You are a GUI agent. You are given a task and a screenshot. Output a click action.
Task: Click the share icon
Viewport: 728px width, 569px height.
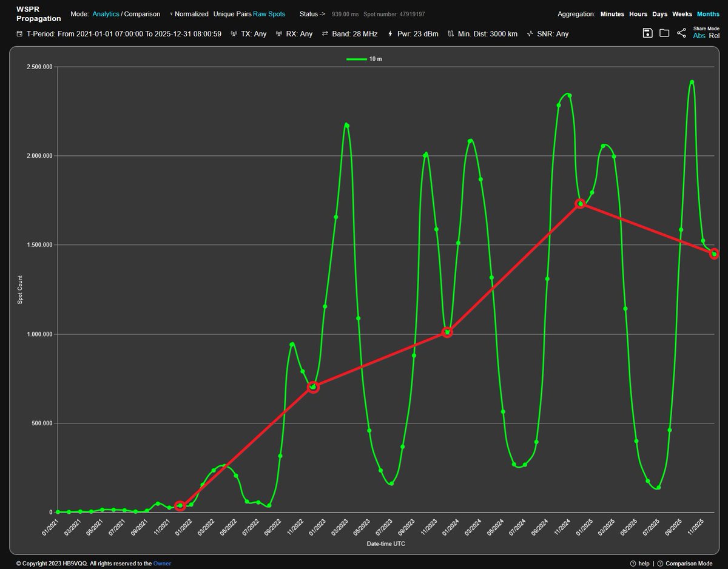(681, 33)
